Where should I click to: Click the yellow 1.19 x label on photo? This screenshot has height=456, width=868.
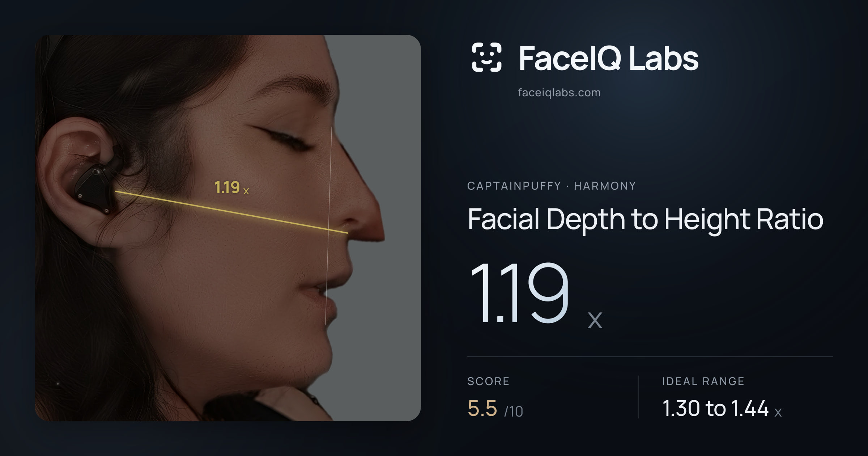[x=232, y=187]
